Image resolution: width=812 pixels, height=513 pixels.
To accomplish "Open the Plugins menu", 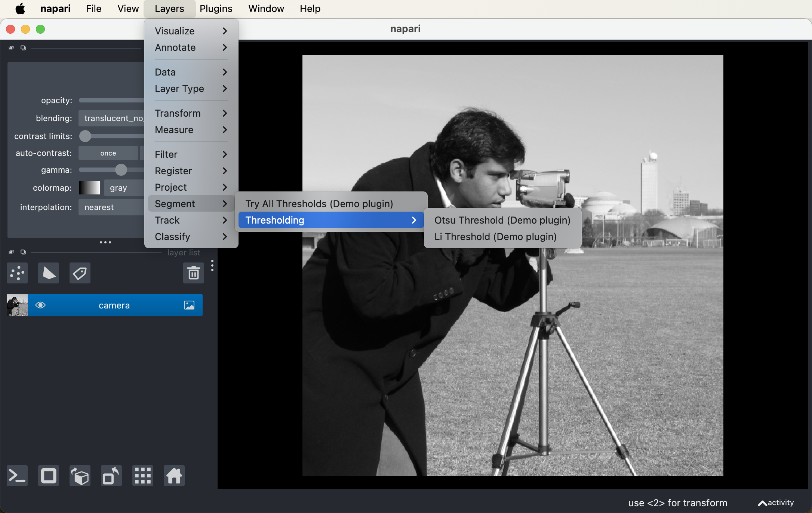I will [216, 8].
